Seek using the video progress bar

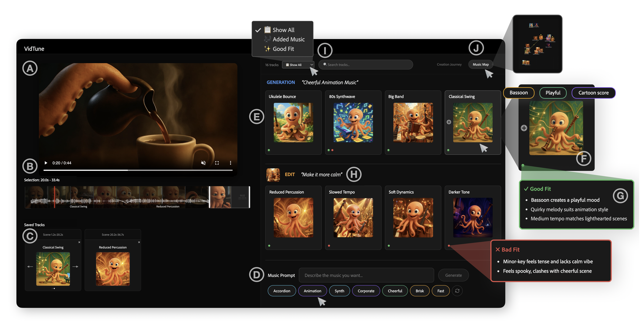[x=139, y=170]
